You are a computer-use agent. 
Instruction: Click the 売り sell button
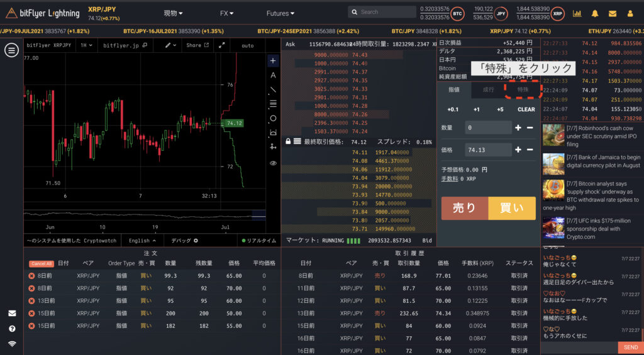[465, 208]
